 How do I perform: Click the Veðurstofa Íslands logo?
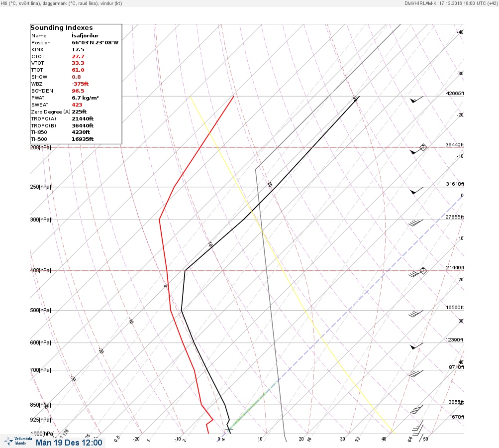tap(18, 441)
